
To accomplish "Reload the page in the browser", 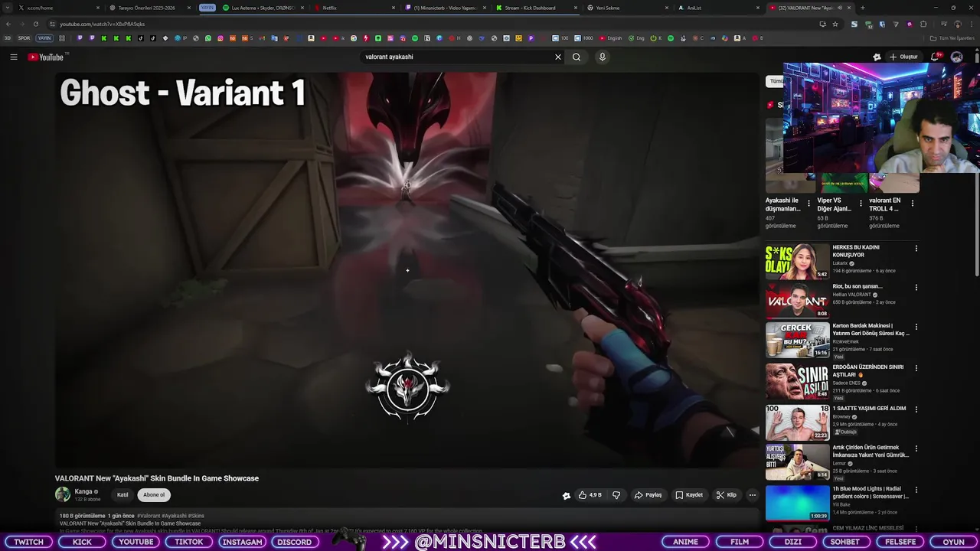I will (x=35, y=24).
